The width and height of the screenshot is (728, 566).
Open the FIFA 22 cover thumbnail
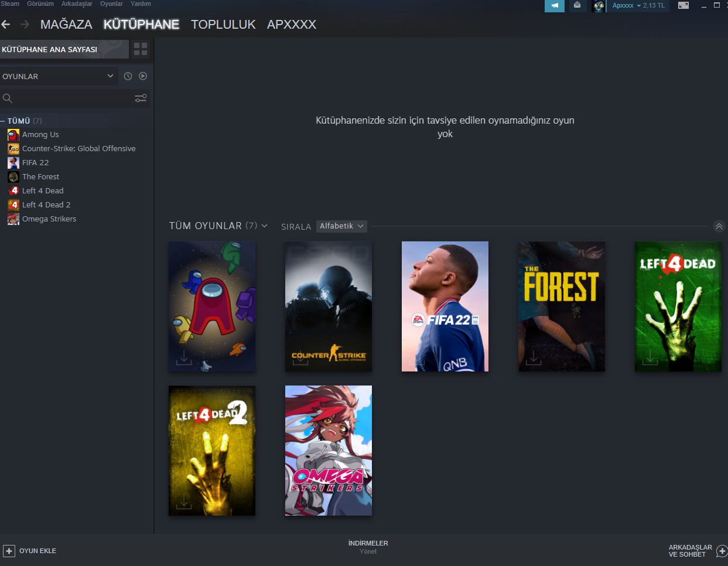(x=445, y=306)
